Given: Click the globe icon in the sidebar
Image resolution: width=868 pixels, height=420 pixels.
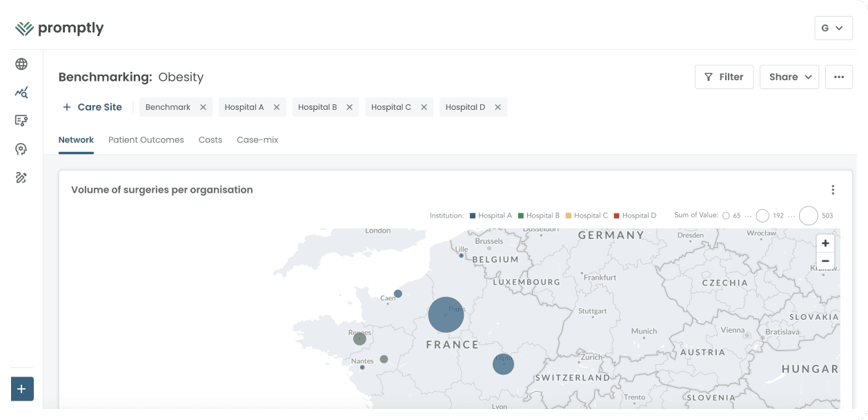Looking at the screenshot, I should coord(21,64).
